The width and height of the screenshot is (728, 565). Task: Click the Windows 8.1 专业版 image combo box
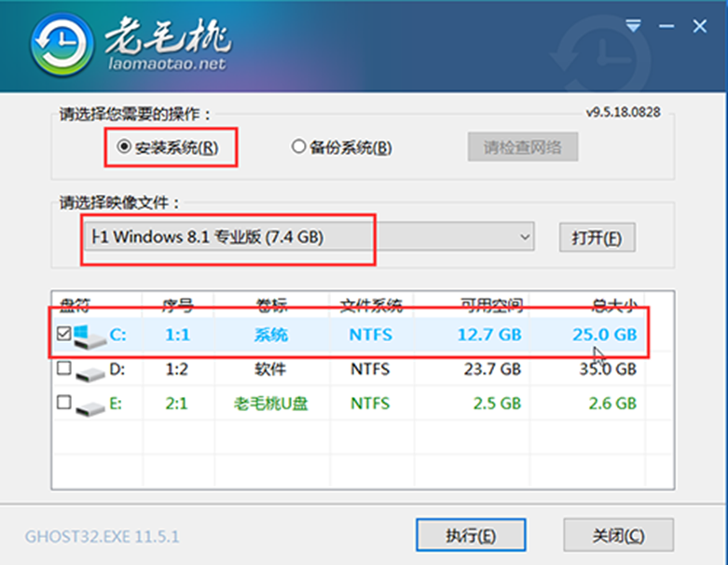(x=309, y=237)
